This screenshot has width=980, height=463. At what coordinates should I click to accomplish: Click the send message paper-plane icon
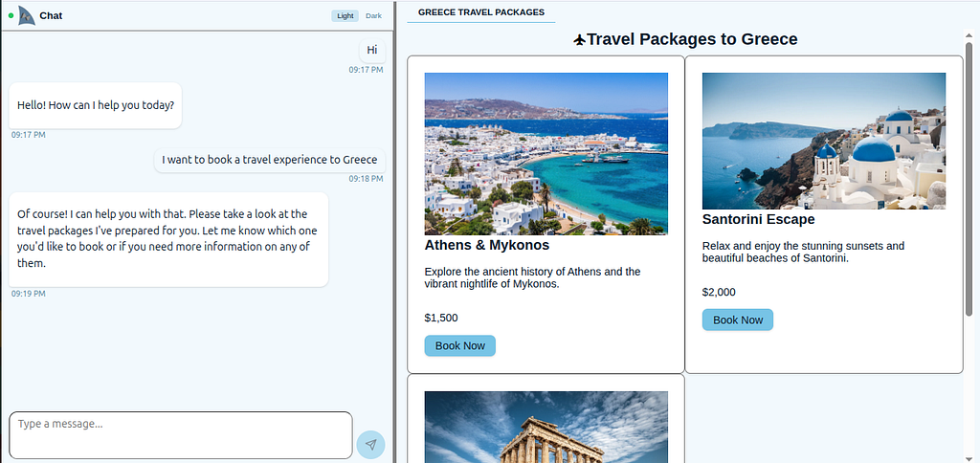point(370,444)
